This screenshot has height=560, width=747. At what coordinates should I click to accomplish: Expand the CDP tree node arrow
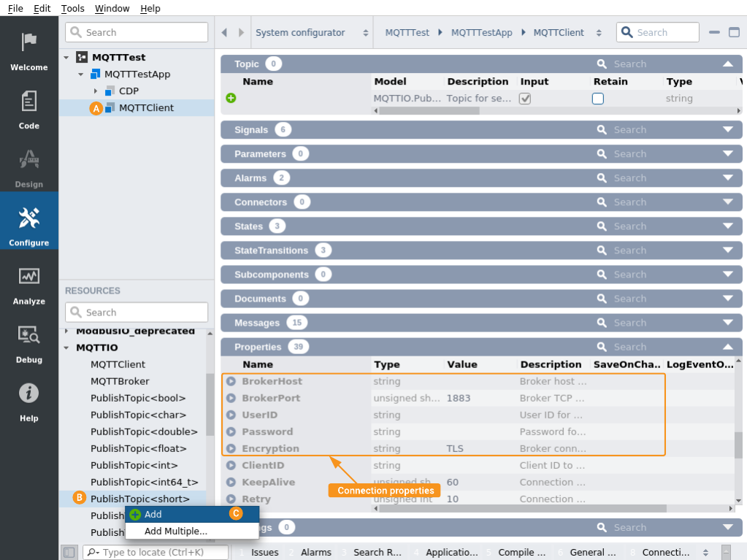[96, 91]
